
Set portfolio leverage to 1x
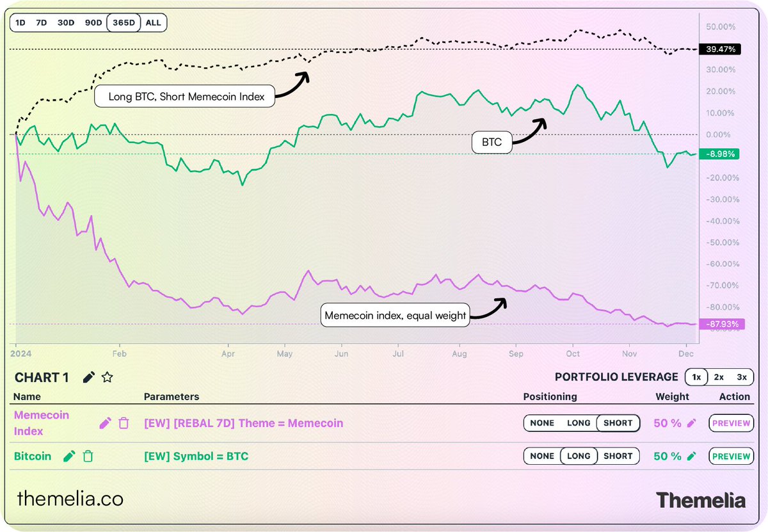tap(696, 377)
